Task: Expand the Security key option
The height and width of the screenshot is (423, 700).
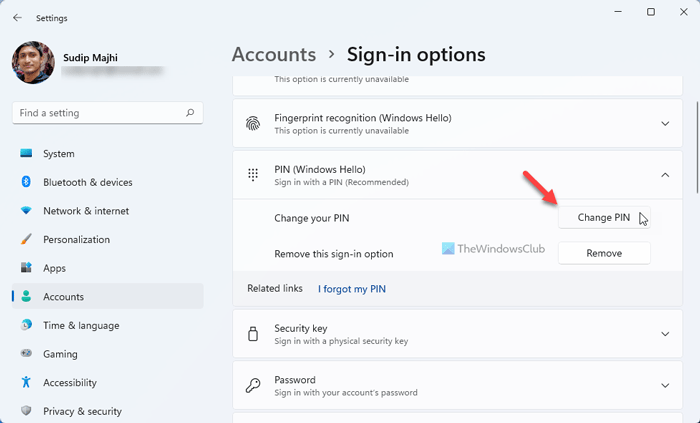Action: point(665,334)
